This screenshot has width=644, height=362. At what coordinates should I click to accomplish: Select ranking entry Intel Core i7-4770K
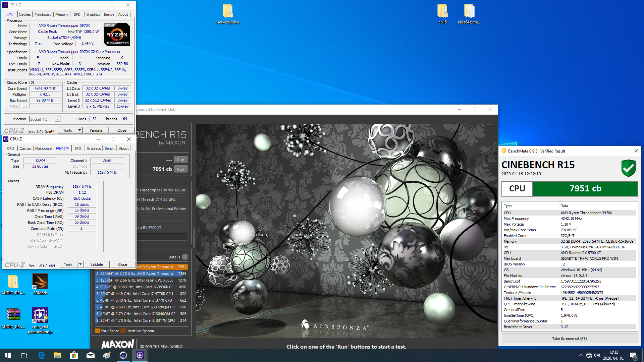[141, 294]
